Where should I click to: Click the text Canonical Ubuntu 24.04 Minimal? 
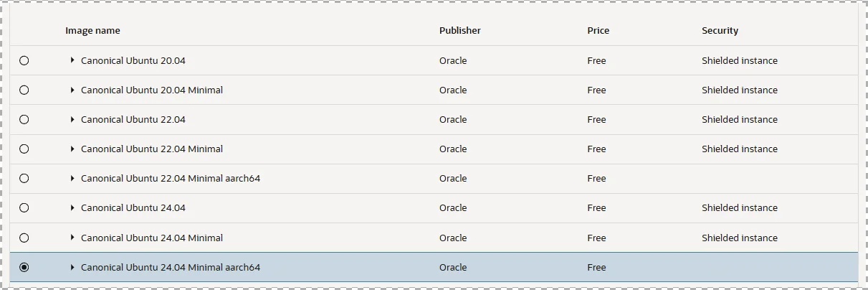coord(152,238)
